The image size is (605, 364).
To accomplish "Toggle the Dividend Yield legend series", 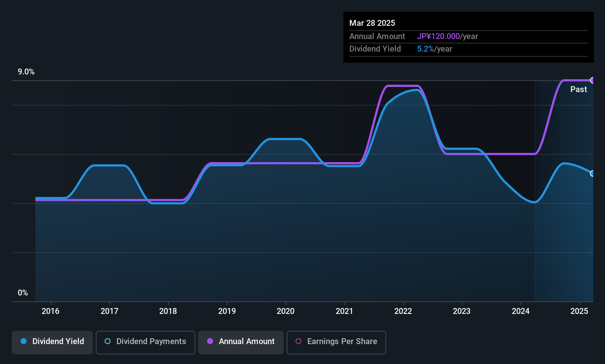I will (52, 342).
